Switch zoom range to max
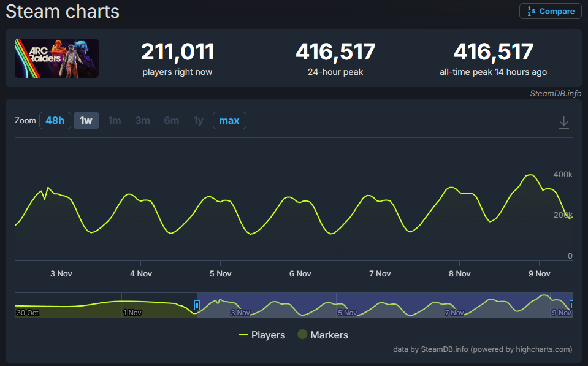Image resolution: width=588 pixels, height=366 pixels. click(229, 120)
